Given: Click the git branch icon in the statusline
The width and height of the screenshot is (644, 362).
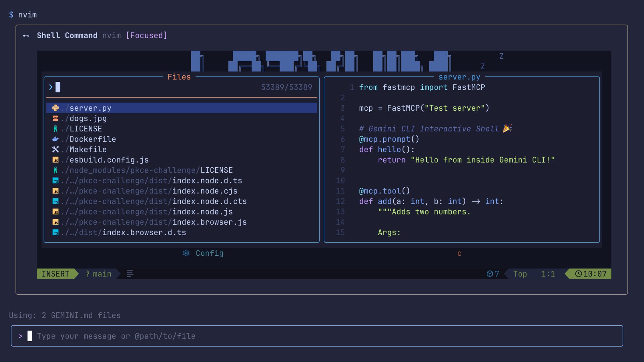Looking at the screenshot, I should [x=88, y=274].
